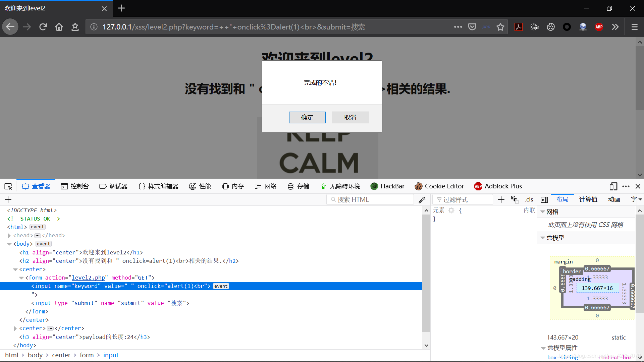Click the browser Back arrow button
644x362 pixels.
[10, 27]
